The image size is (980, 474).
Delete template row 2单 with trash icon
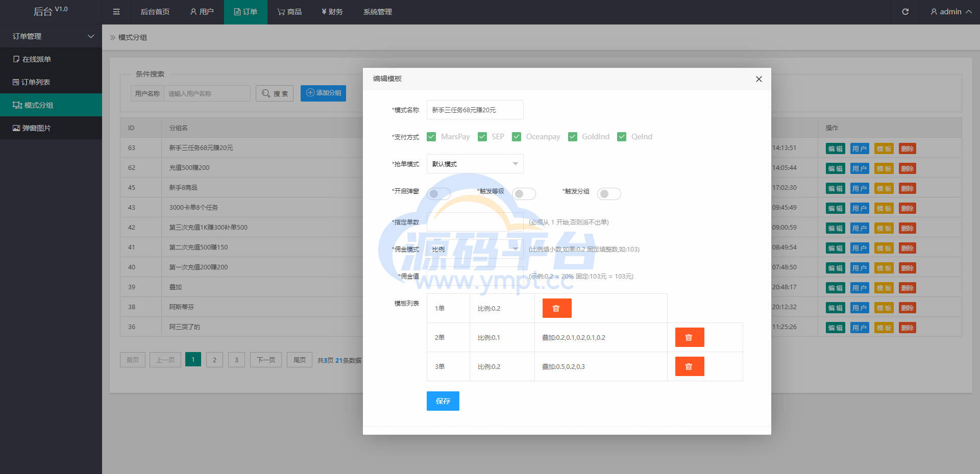click(x=690, y=337)
